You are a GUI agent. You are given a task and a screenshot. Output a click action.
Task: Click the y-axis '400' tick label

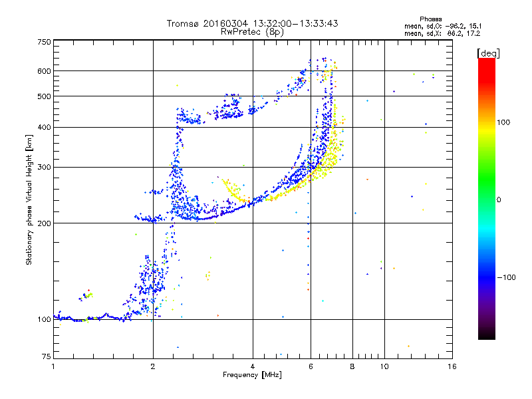pos(44,127)
